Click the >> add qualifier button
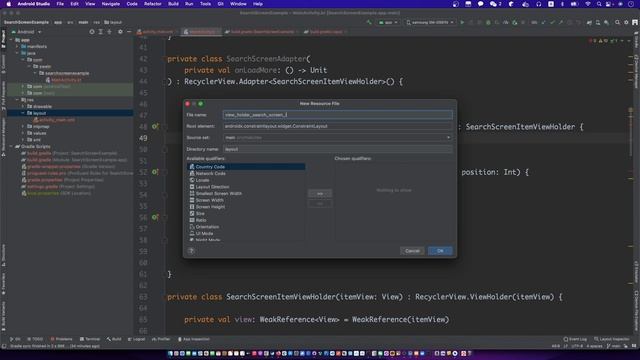640x360 pixels. [x=320, y=193]
